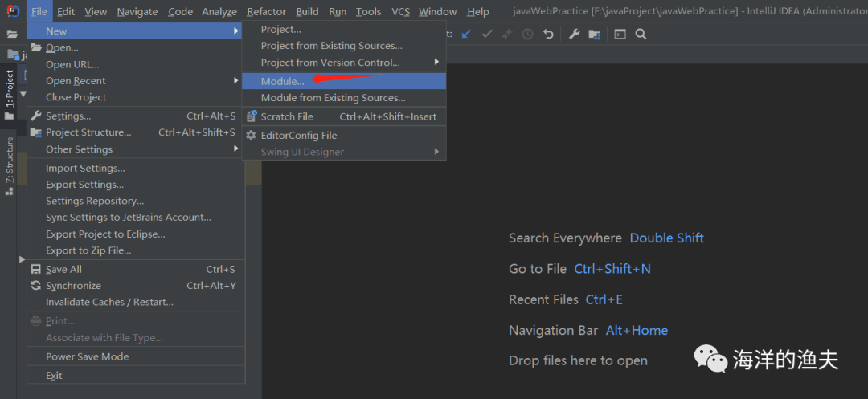Click the open-folder icon in main toolbar
Screen dimensions: 868x399
[12, 35]
